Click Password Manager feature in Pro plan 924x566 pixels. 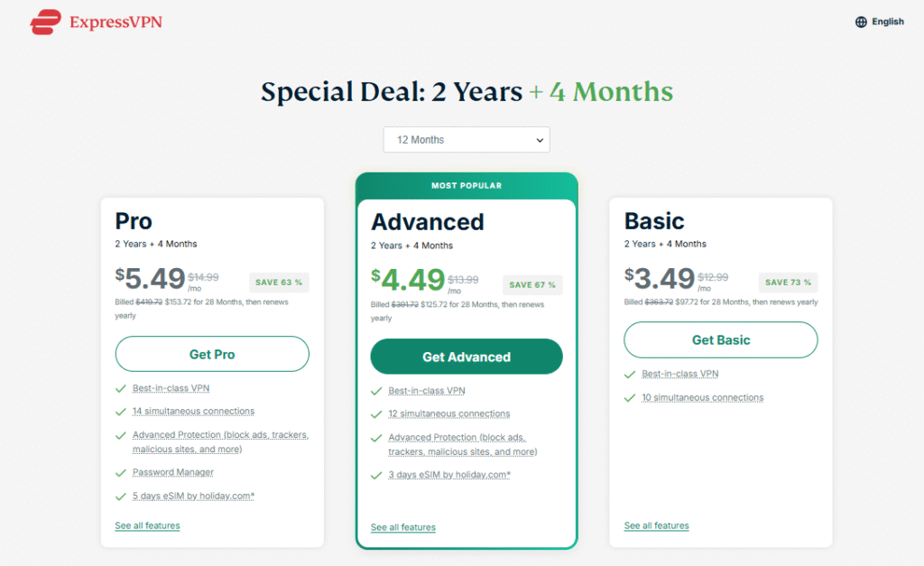coord(173,472)
